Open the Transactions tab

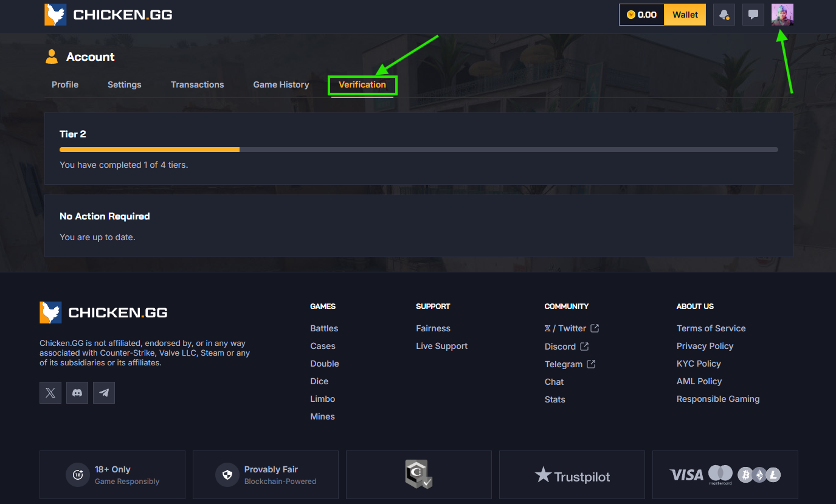197,85
